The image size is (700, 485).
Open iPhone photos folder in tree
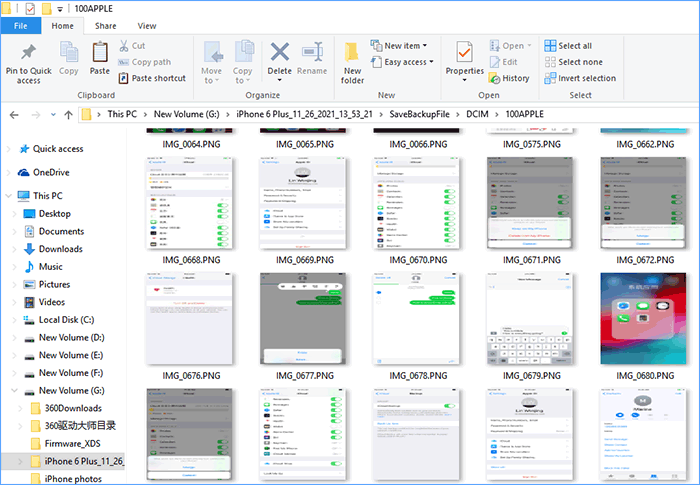(x=67, y=479)
